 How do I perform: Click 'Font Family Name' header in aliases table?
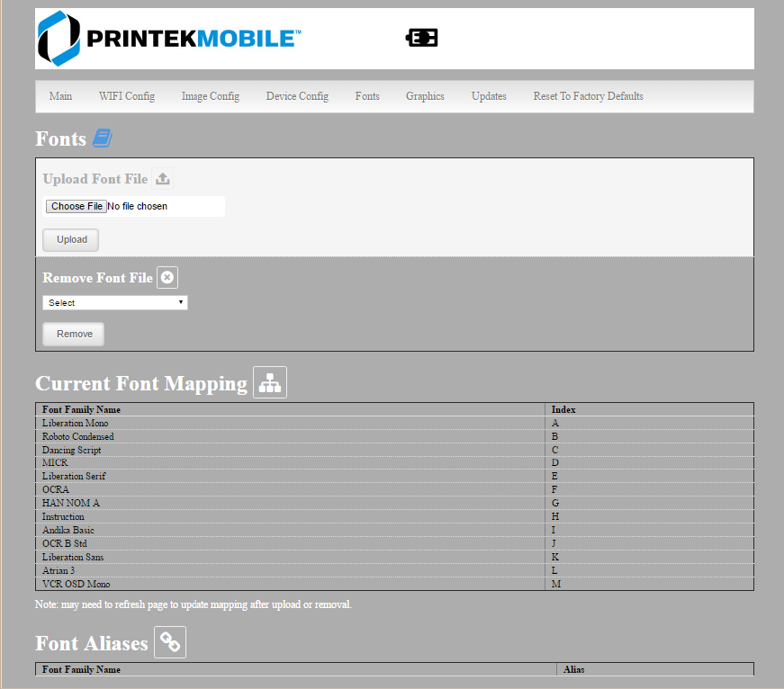[81, 669]
